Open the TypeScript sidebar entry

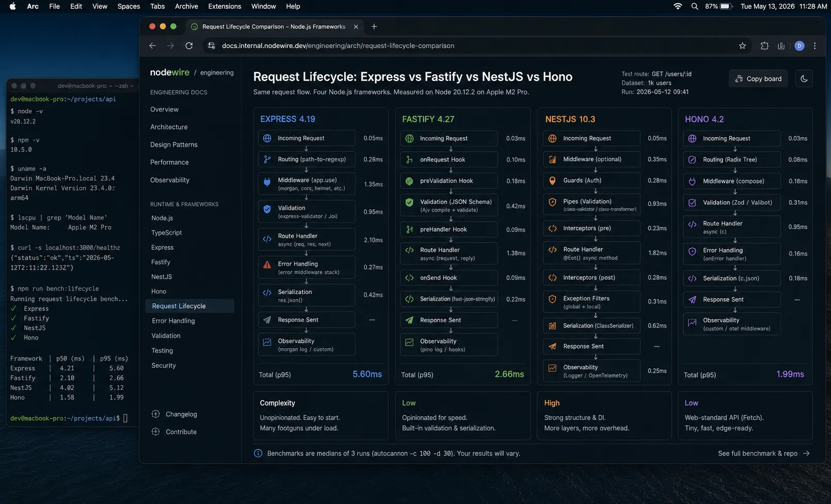(166, 233)
